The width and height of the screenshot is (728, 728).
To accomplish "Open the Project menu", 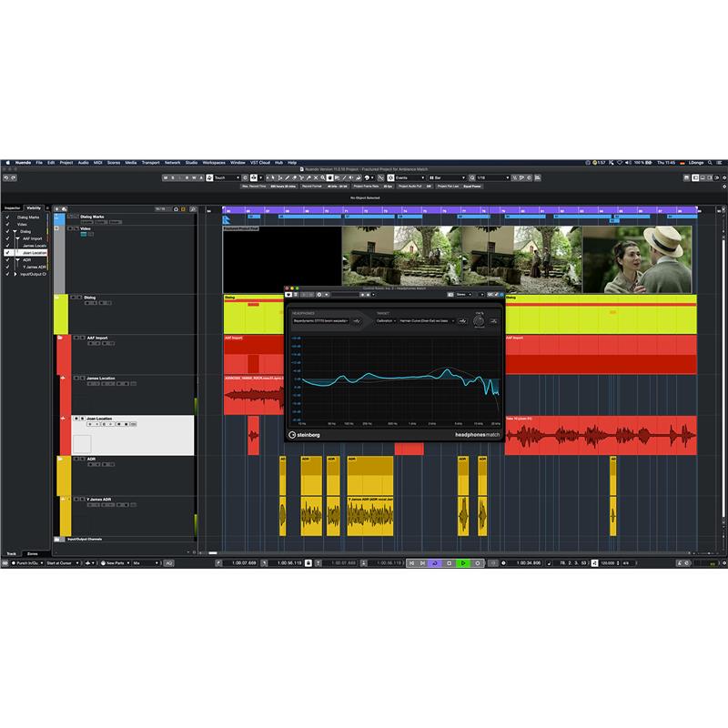I will 66,163.
